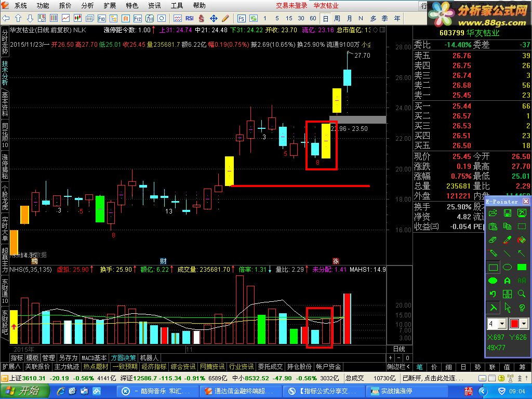The image size is (532, 399).
Task: Click the E-Pointer undo arrow icon
Action: click(493, 294)
